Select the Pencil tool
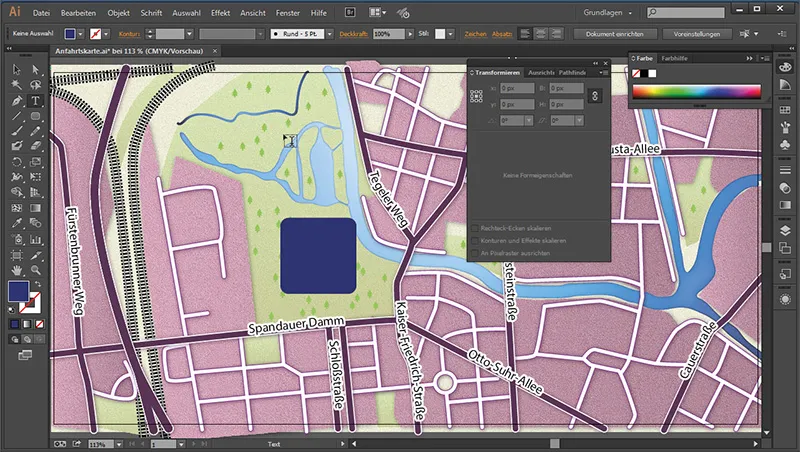 35,131
